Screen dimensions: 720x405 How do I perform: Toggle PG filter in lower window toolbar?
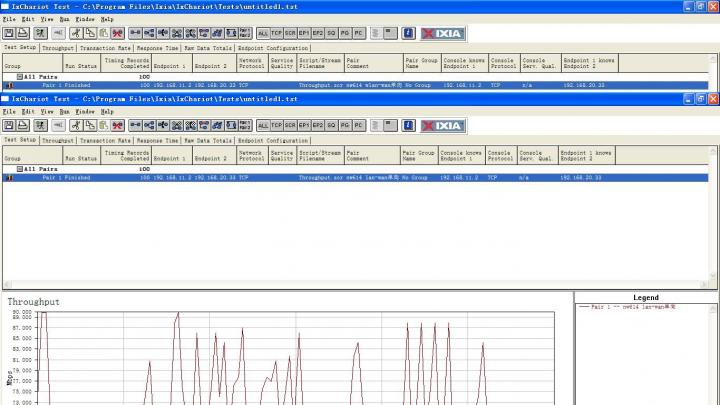tap(345, 125)
